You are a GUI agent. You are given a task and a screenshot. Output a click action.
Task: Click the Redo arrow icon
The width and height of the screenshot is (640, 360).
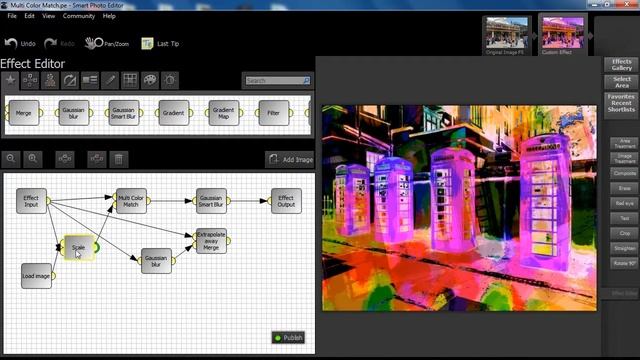(51, 43)
